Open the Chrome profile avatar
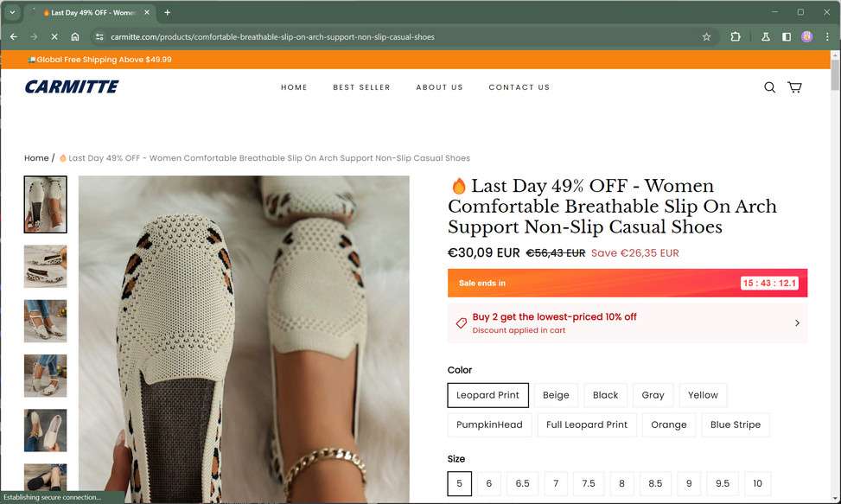 tap(806, 36)
